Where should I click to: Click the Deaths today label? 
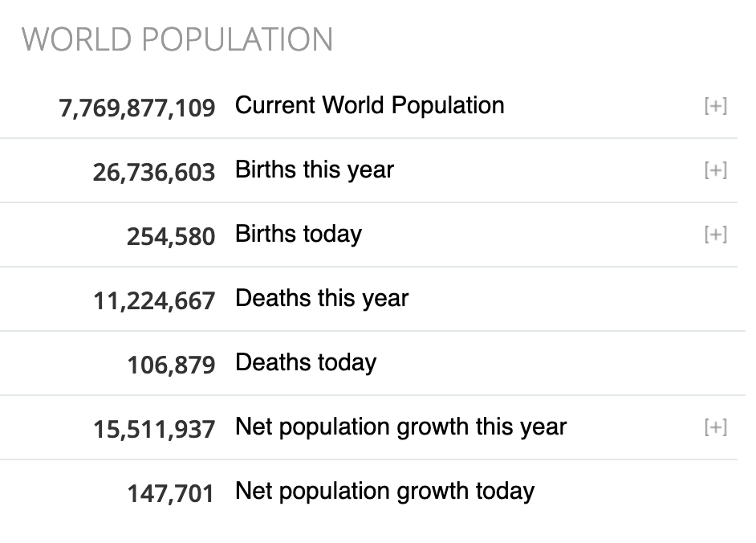click(x=305, y=363)
